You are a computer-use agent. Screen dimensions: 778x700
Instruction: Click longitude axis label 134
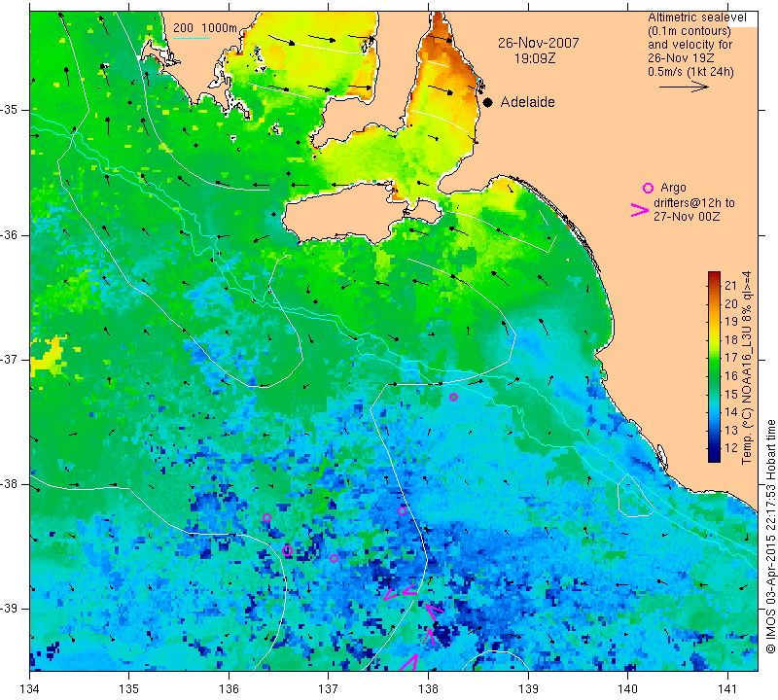coord(30,689)
